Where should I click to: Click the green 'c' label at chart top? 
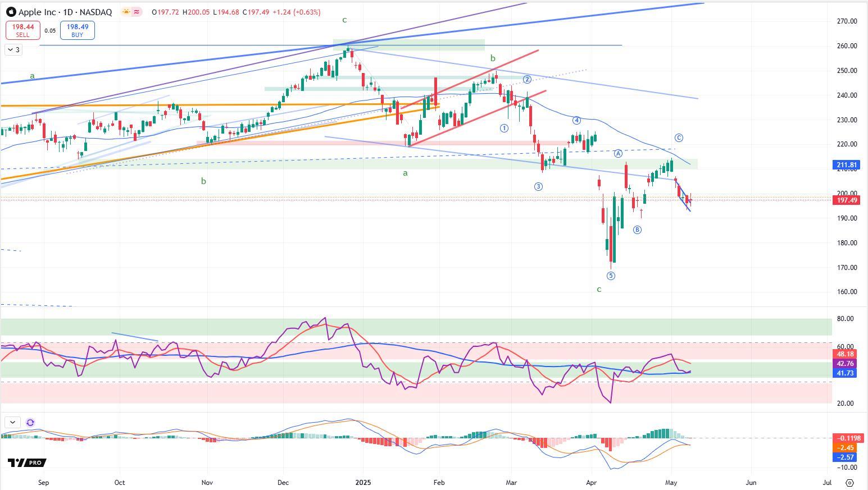tap(344, 20)
